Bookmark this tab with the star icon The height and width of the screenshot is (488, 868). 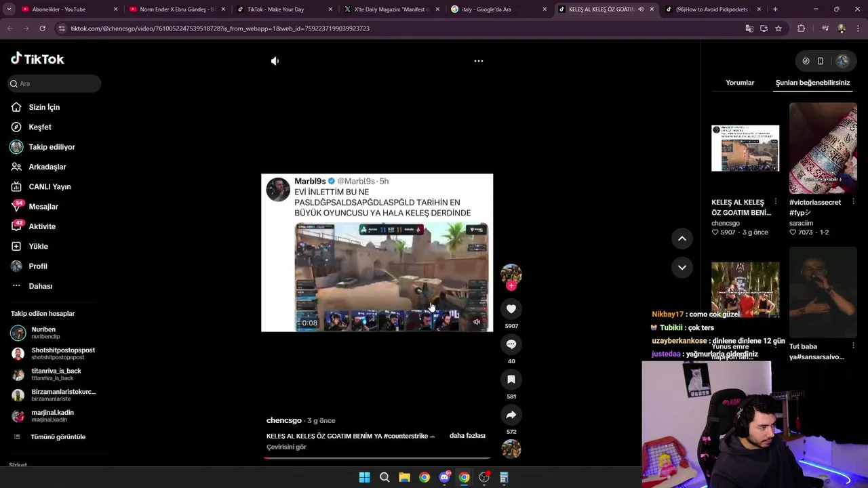(778, 28)
